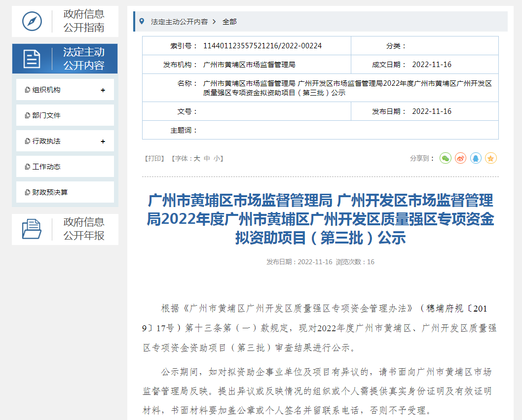Viewport: 522px width, 420px height.
Task: Click the breadcrumb chevron after 法定主动公开内容
Action: tap(214, 22)
